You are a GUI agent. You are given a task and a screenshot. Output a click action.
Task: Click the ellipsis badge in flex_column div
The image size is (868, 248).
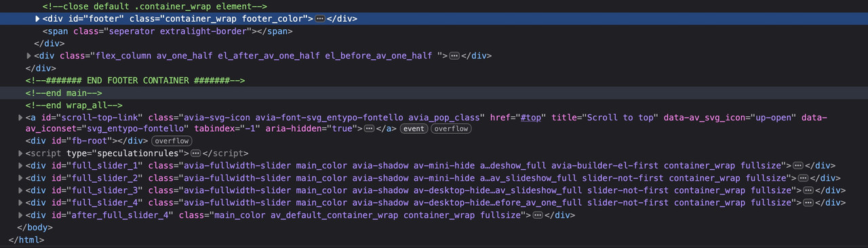(x=454, y=56)
